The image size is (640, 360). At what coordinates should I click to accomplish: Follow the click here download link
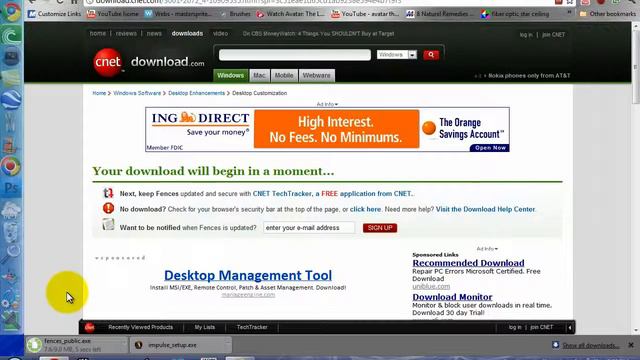(x=365, y=209)
